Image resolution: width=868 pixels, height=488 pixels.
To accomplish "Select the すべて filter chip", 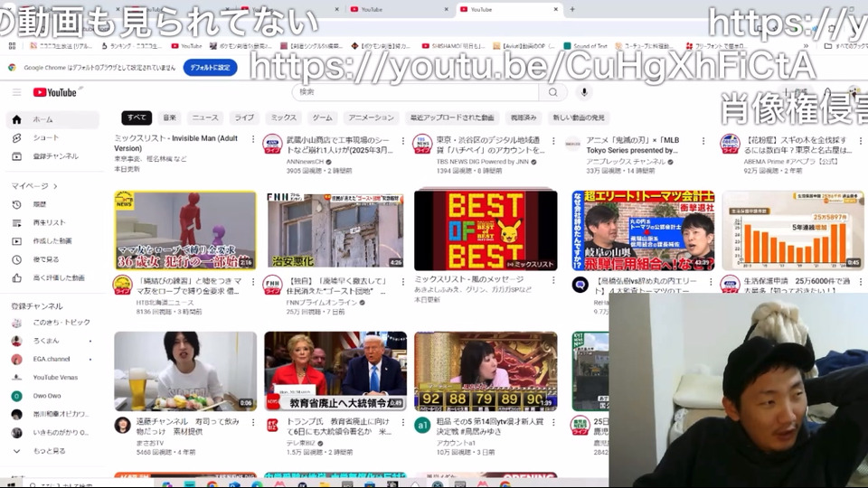I will pos(137,117).
